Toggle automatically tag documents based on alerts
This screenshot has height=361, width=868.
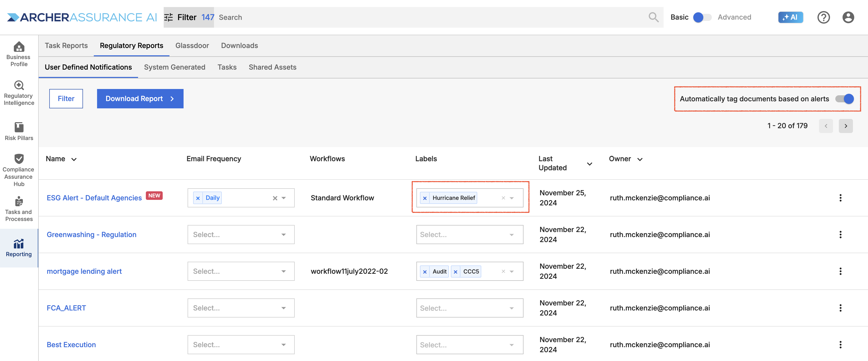coord(844,99)
